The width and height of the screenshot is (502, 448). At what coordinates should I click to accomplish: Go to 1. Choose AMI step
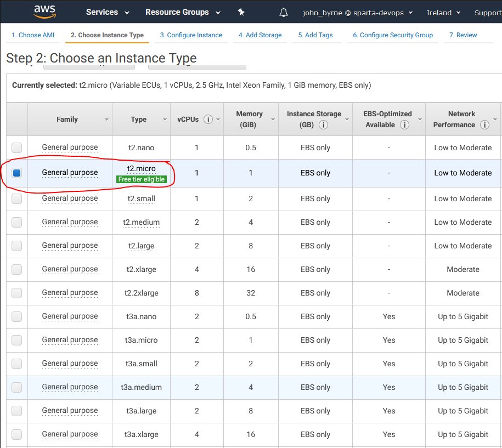coord(33,35)
